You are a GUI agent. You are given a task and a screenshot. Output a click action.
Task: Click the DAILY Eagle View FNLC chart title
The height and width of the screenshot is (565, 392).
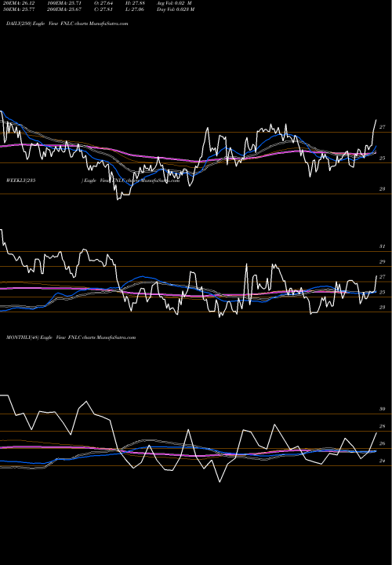(67, 24)
